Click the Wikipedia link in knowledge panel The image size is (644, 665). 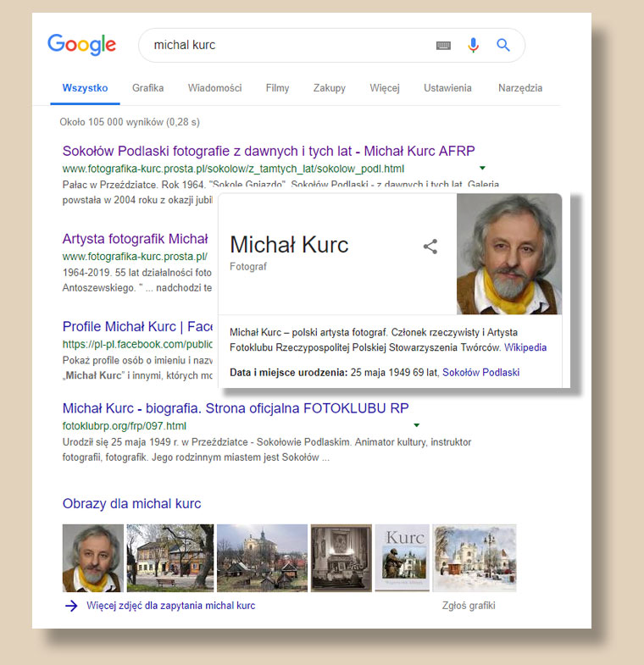coord(525,348)
